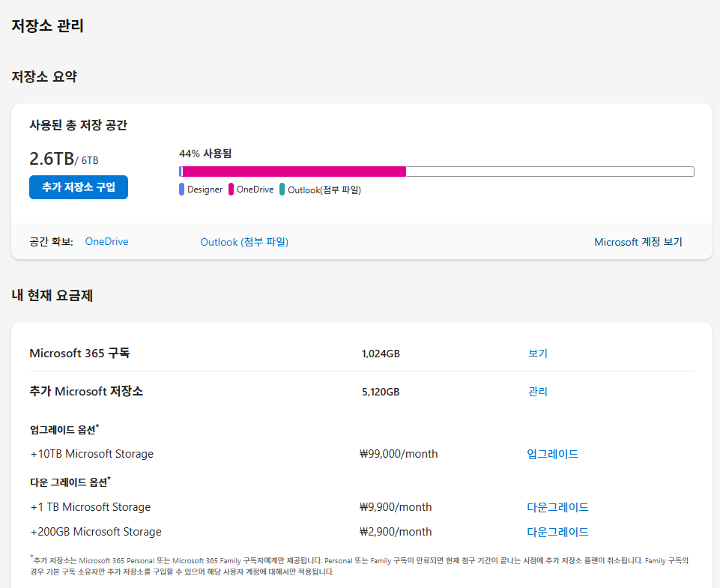Click 관리 for 추가 Microsoft 저장소

538,392
